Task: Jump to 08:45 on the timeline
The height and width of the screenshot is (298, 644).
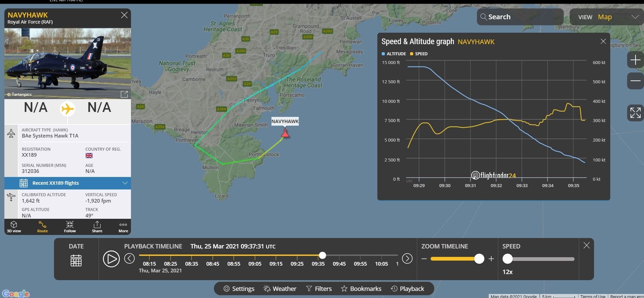Action: [213, 264]
